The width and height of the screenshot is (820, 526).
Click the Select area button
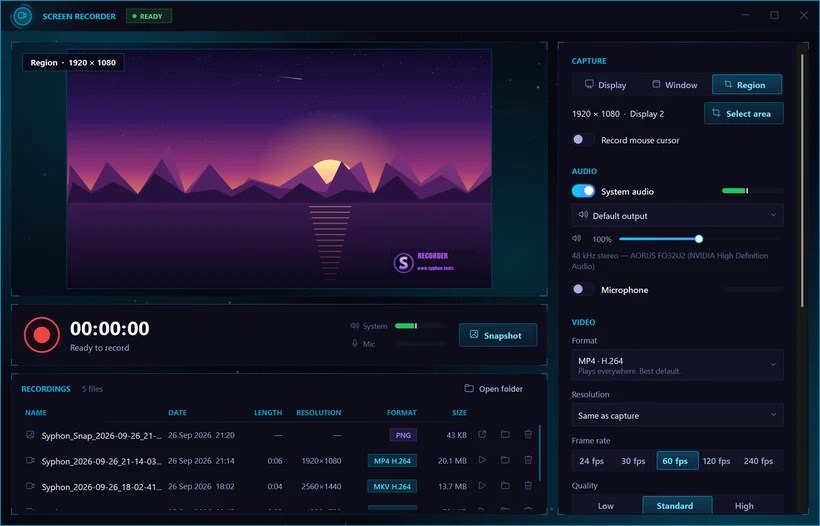coord(744,113)
